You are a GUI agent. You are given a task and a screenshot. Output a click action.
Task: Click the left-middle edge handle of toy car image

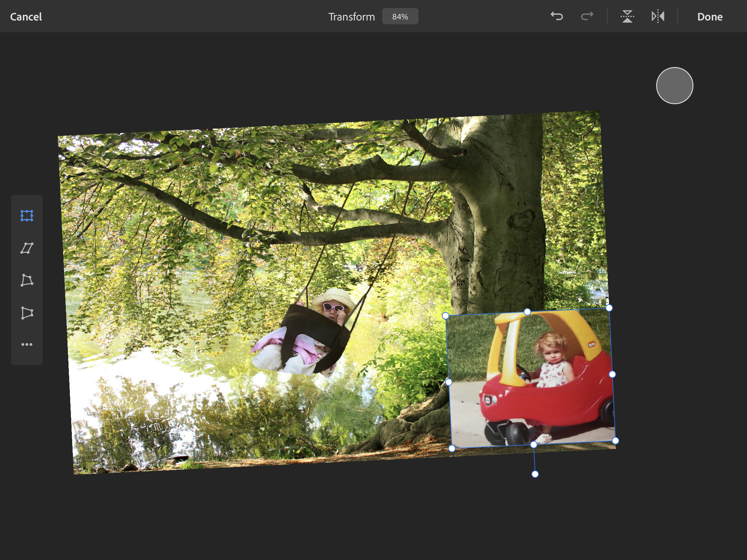click(x=449, y=382)
